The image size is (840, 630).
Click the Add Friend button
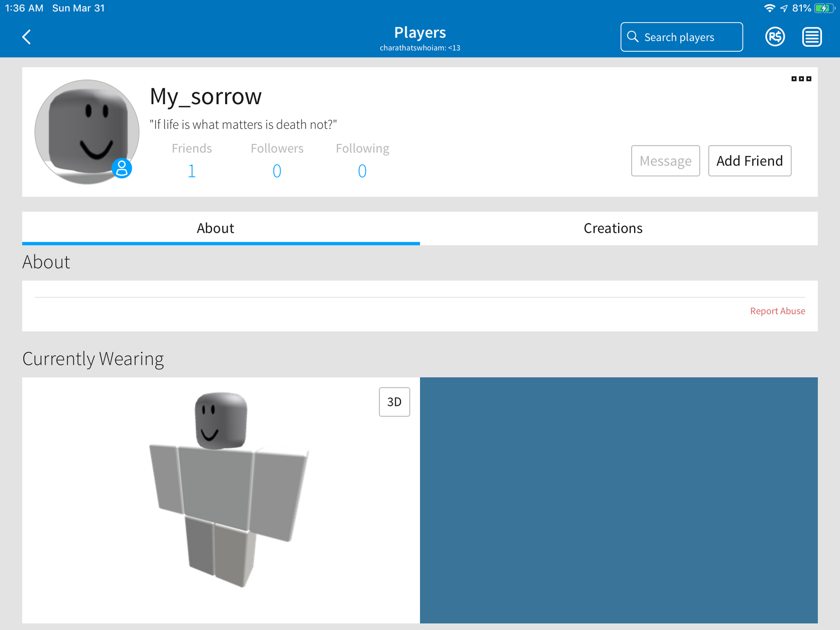coord(749,160)
